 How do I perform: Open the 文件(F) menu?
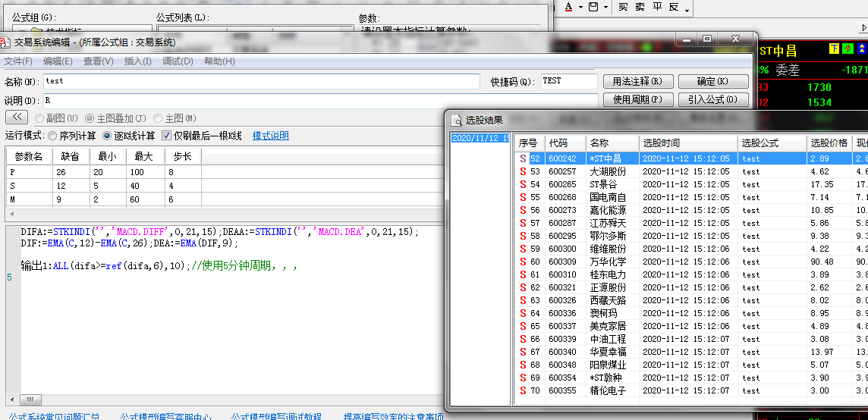tap(18, 61)
